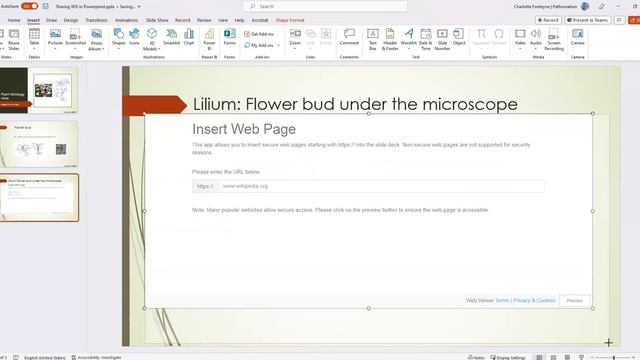Viewport: 640px width, 360px height.
Task: Click the pen icon in title bar
Action: 602,6
